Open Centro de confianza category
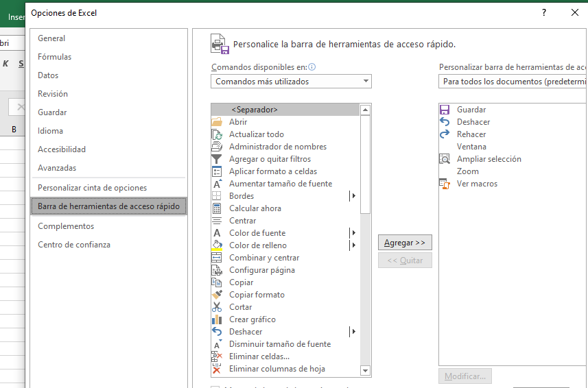 click(74, 245)
